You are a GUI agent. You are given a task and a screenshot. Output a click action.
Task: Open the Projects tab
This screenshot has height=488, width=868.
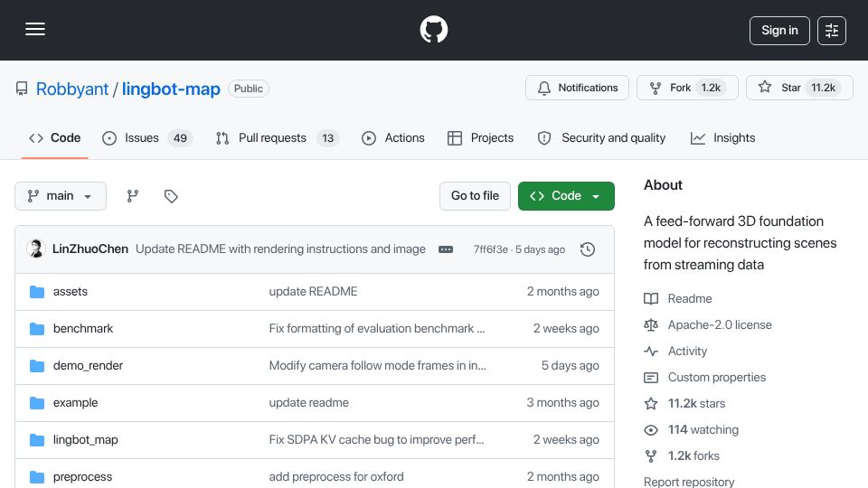(x=480, y=137)
